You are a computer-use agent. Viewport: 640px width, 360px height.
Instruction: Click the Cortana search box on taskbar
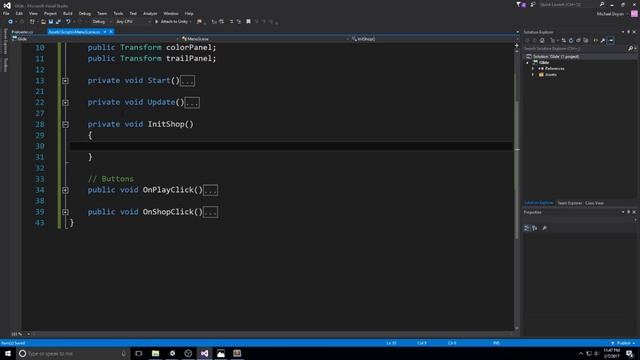73,353
